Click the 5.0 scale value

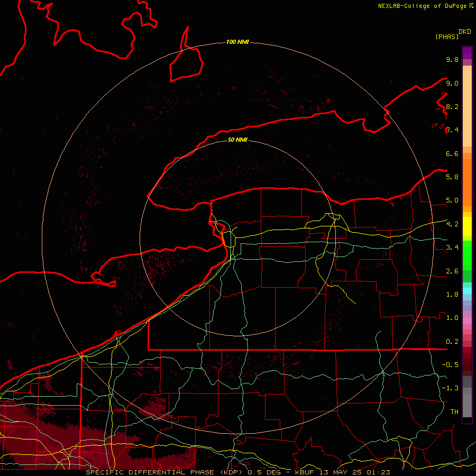click(x=452, y=200)
